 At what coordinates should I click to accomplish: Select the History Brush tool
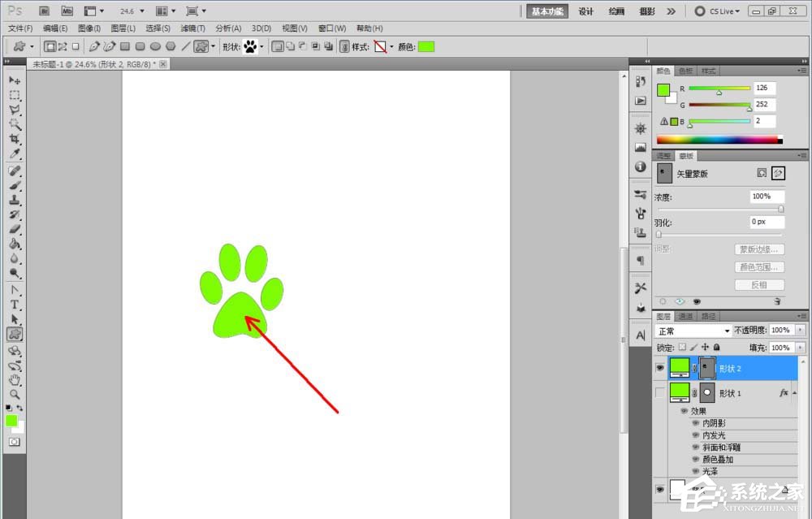click(x=15, y=214)
